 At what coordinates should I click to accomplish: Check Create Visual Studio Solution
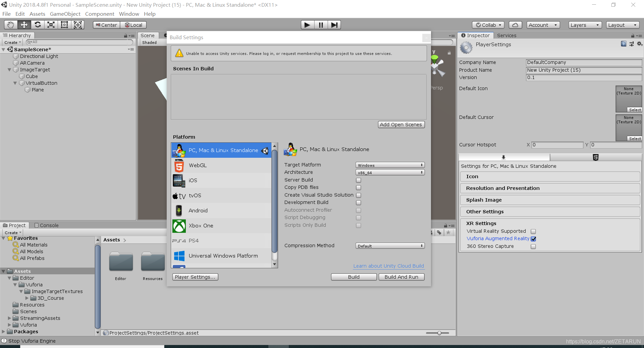pos(359,195)
